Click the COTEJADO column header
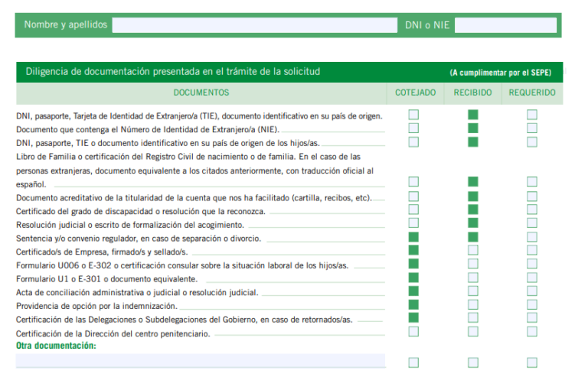This screenshot has height=390, width=588. [x=416, y=93]
